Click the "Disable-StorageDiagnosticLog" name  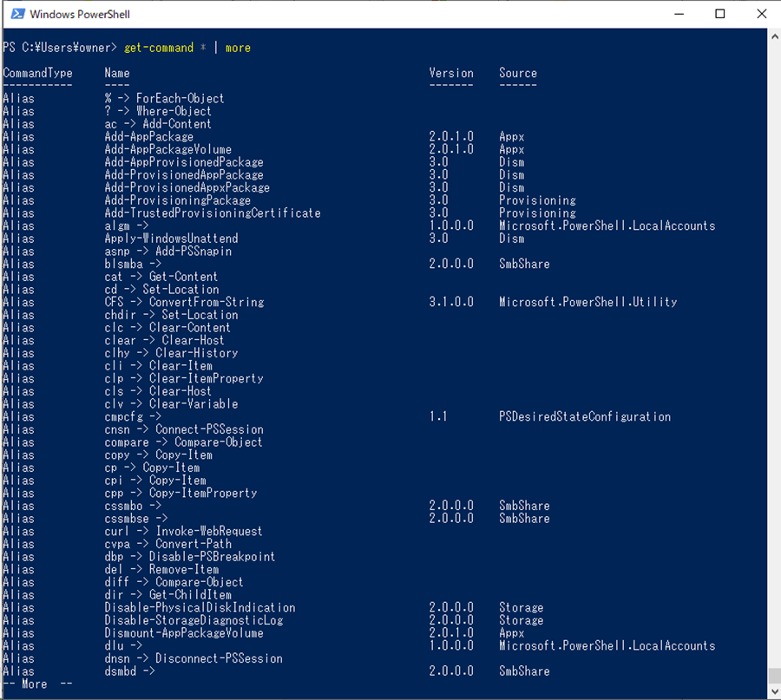[x=194, y=620]
